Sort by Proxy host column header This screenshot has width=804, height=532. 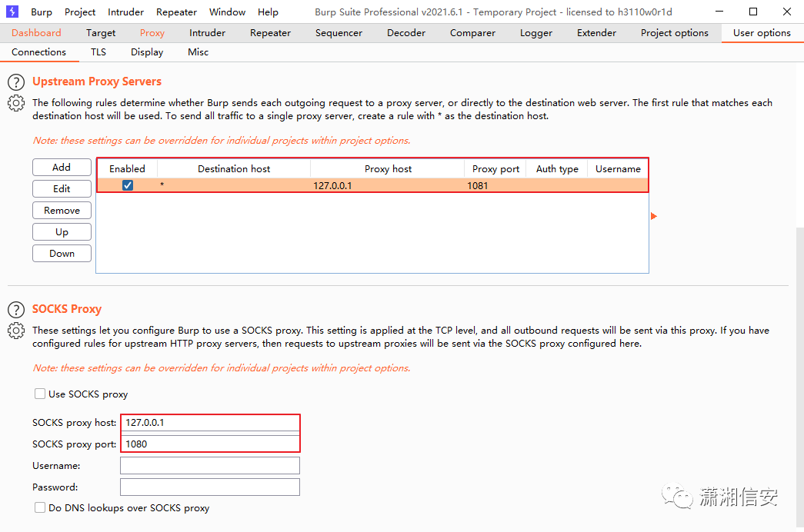(x=389, y=168)
